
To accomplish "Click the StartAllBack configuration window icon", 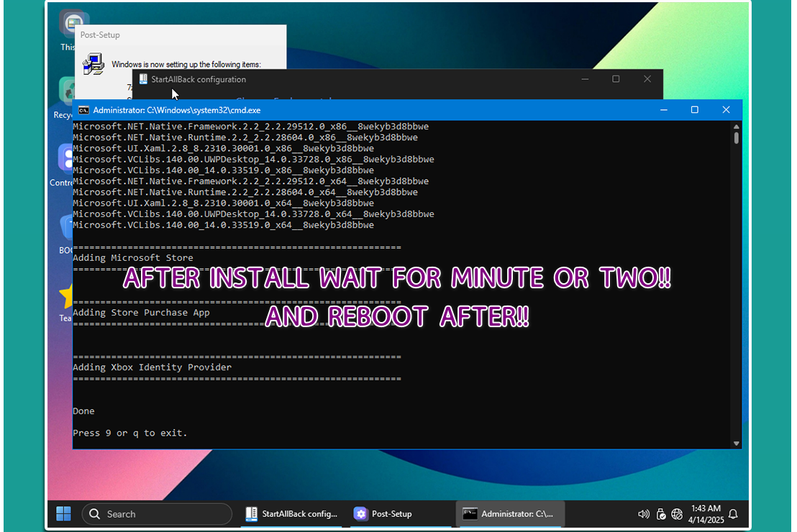I will tap(143, 79).
